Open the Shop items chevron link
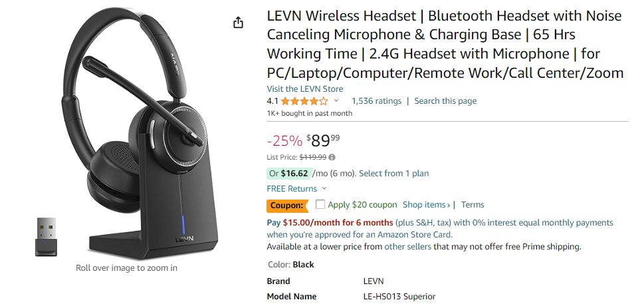644x306 pixels. (x=428, y=205)
